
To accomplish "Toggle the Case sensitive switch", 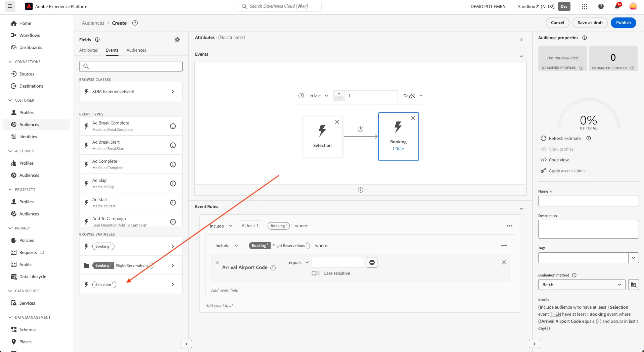I will click(316, 273).
